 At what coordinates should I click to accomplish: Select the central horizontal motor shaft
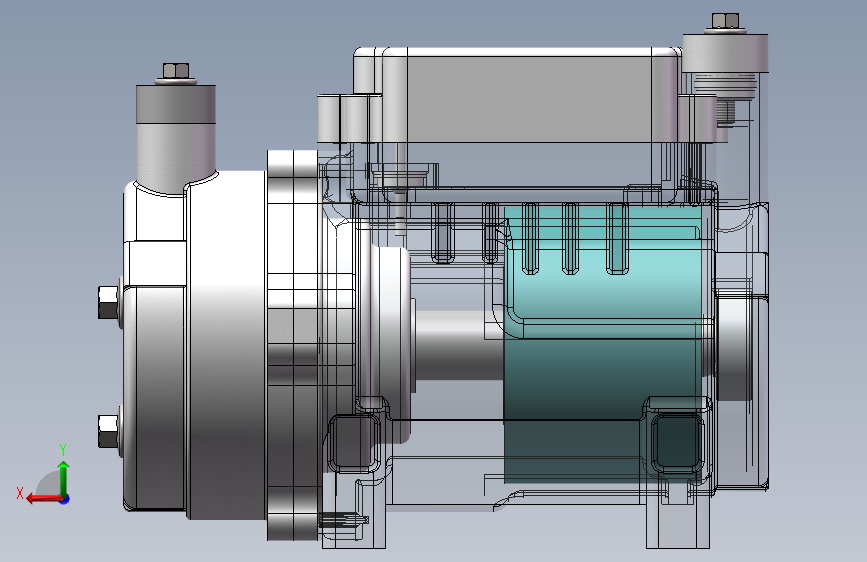(458, 346)
